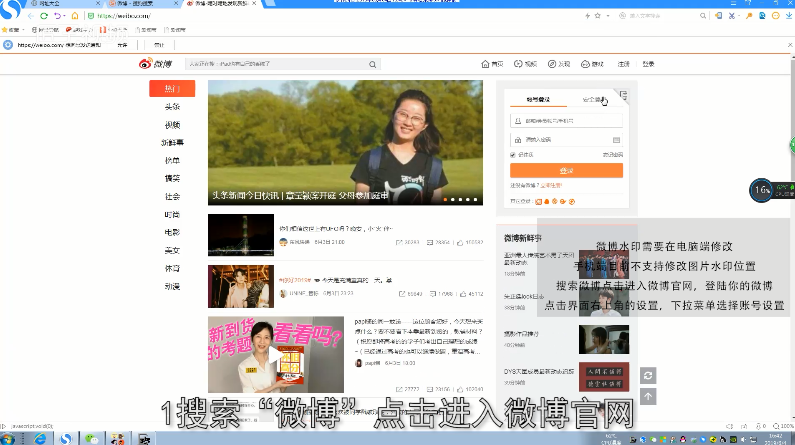The image size is (795, 445).
Task: Click the virtual keyboard icon in password field
Action: [x=617, y=139]
